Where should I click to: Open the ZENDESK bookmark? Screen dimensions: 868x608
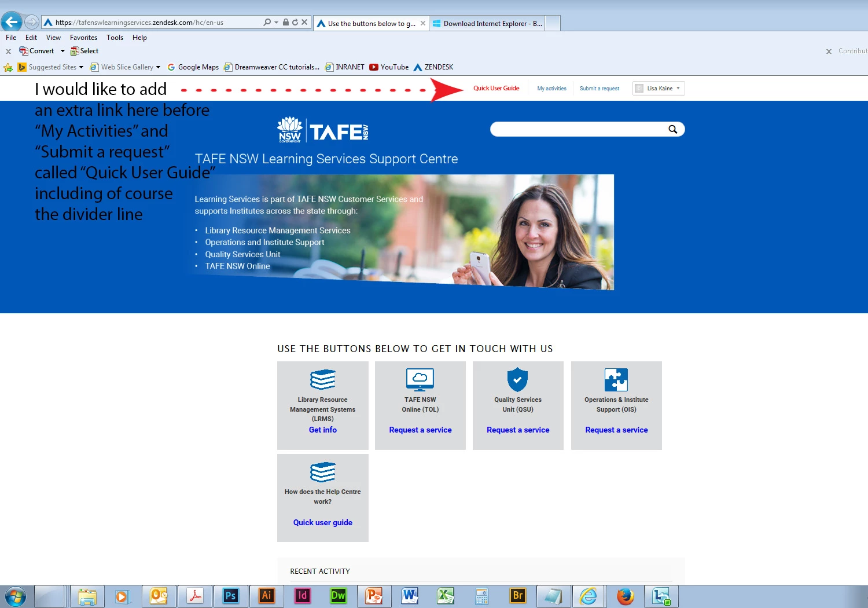(433, 67)
